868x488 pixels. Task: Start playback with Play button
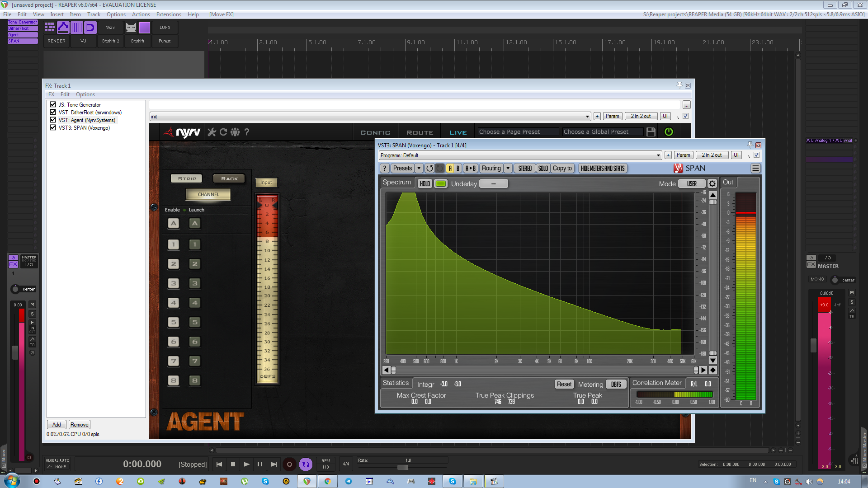click(246, 464)
